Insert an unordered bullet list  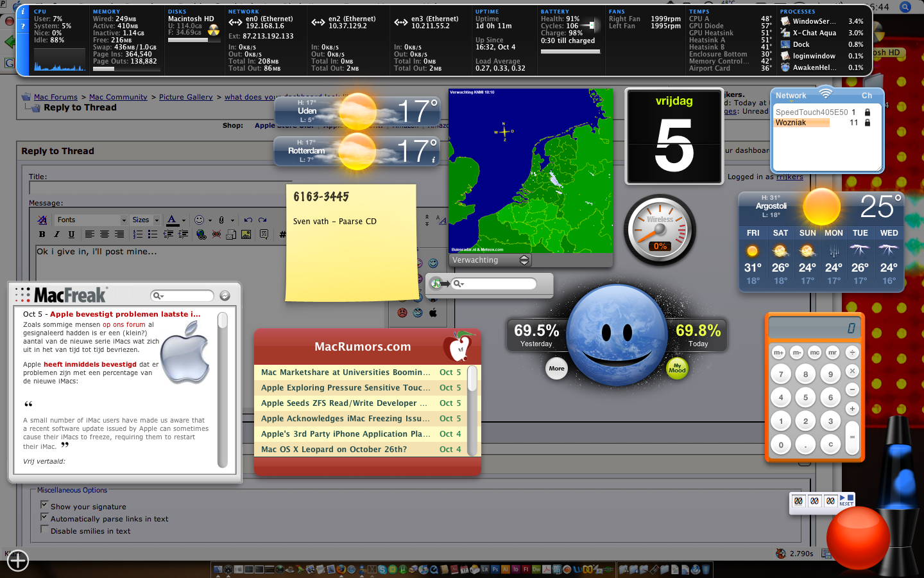(153, 234)
